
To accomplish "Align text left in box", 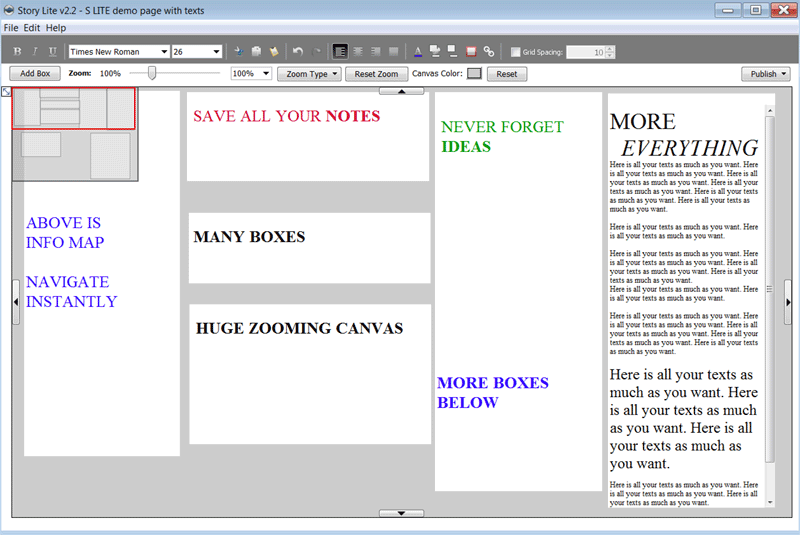I will point(341,51).
